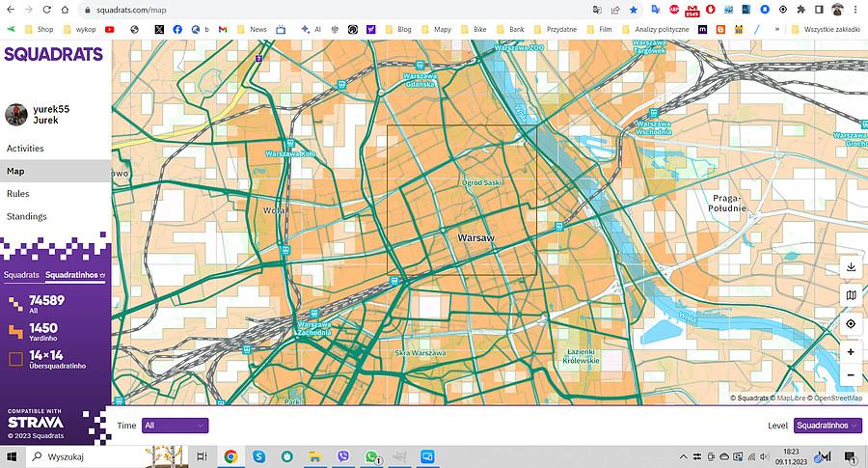The height and width of the screenshot is (468, 868).
Task: Open the Time filter dropdown
Action: point(175,426)
